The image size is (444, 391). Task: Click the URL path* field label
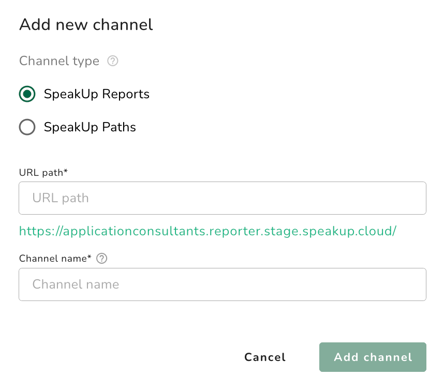point(43,173)
